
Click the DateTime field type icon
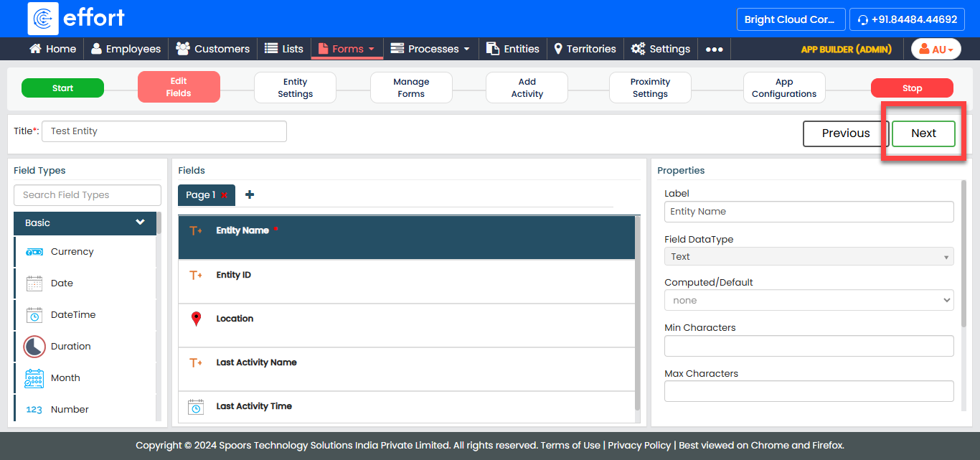click(34, 315)
